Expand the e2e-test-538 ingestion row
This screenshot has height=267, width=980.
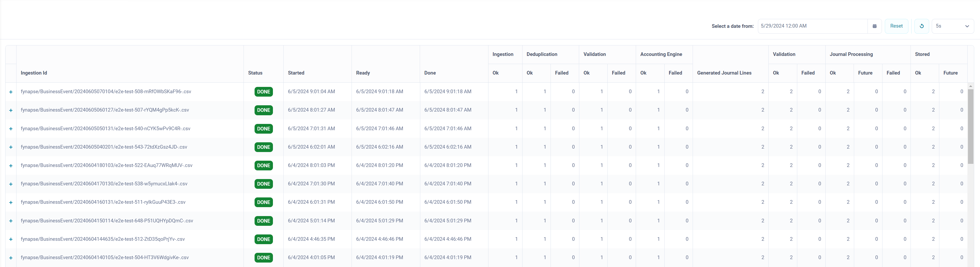[x=11, y=184]
